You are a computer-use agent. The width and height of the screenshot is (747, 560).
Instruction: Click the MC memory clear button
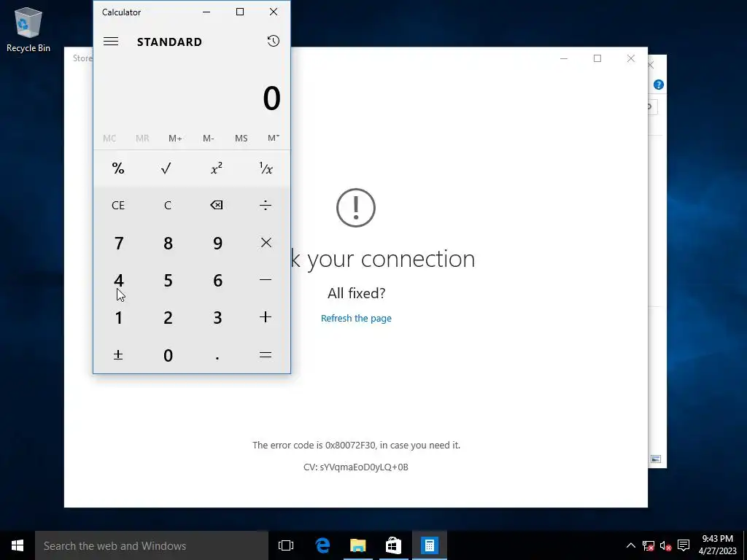click(109, 138)
